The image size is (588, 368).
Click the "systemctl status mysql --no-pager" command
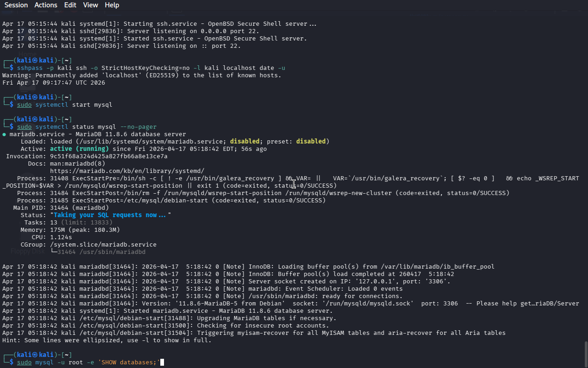tap(96, 127)
